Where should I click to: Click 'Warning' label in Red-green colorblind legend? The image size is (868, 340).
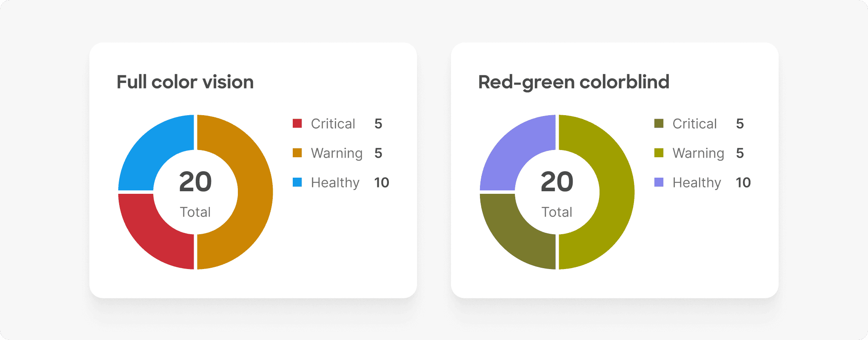coord(698,153)
